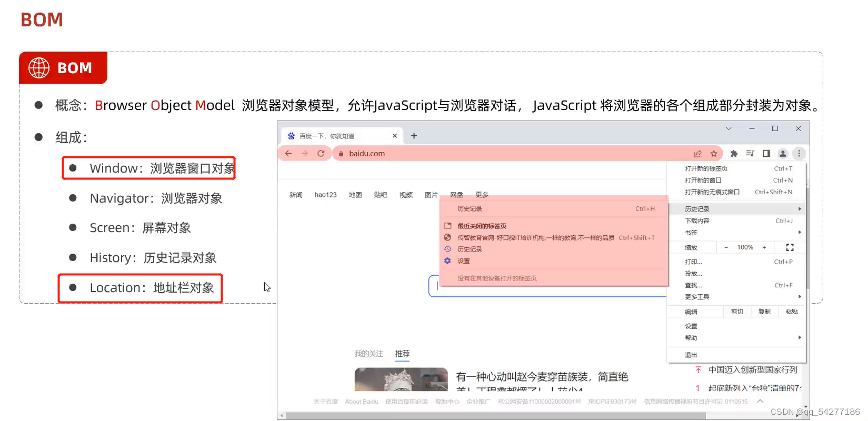Switch to 推荐 tab

coord(402,354)
